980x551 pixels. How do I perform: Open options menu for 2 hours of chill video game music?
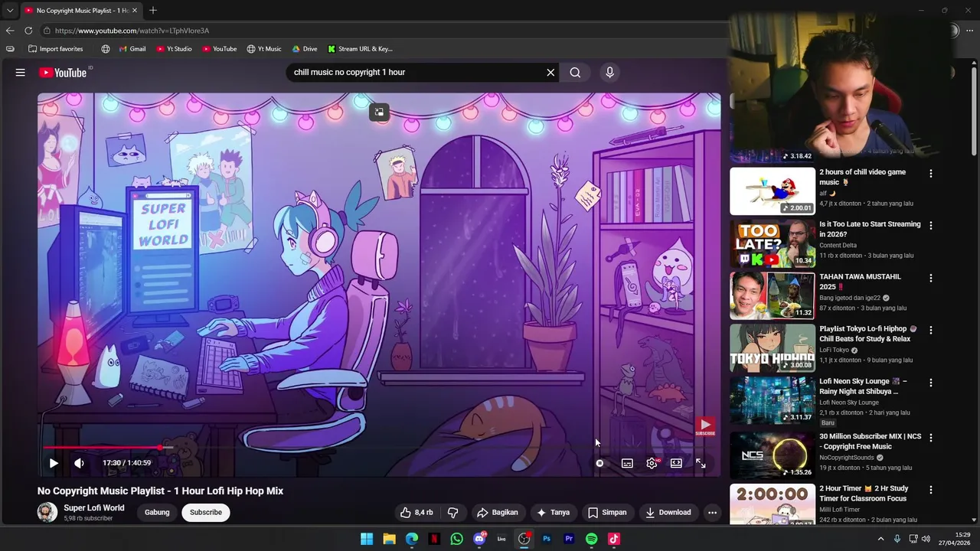[931, 174]
